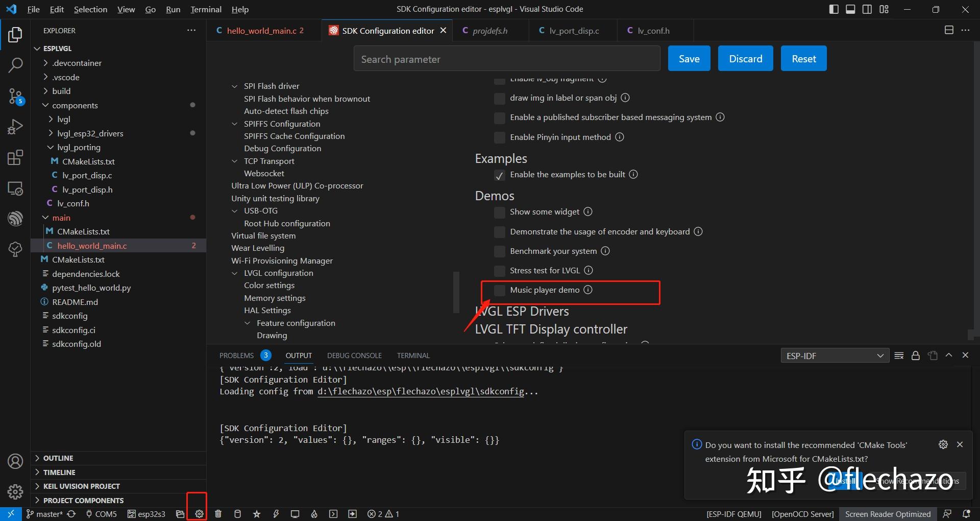This screenshot has width=980, height=521.
Task: Open Manage gear in activity bar
Action: [15, 492]
